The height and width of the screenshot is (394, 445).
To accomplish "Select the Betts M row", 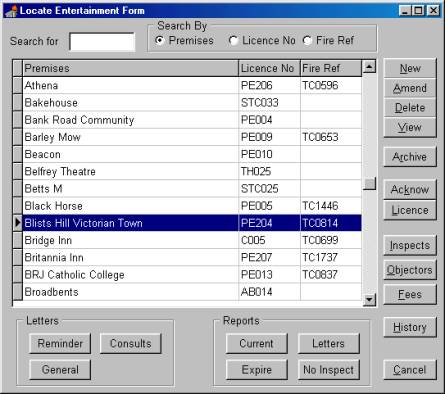I will pyautogui.click(x=192, y=189).
